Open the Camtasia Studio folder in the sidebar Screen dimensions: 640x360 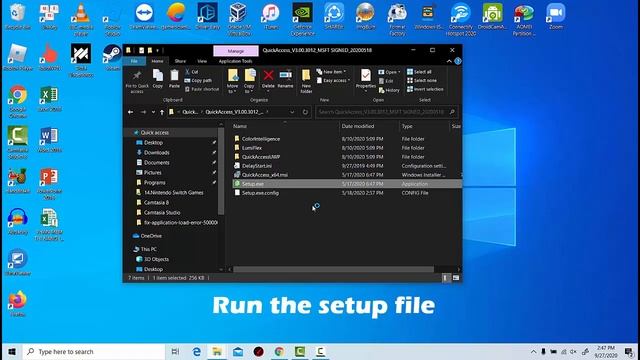click(x=162, y=212)
